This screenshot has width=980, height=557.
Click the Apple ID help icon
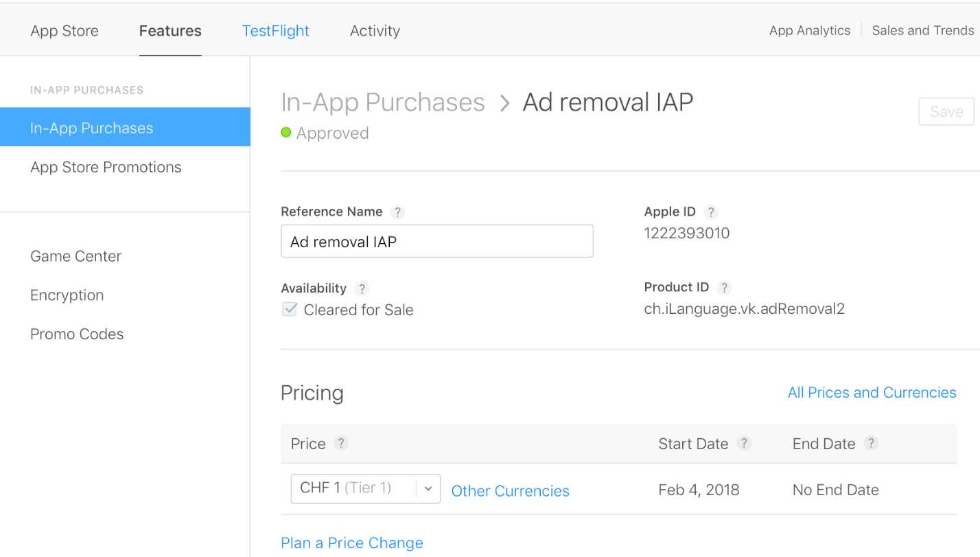(x=711, y=212)
